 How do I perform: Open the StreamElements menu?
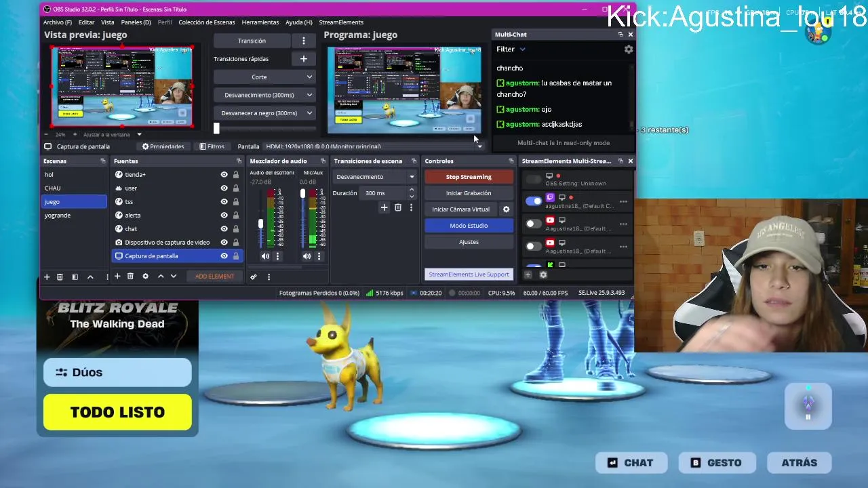point(341,22)
